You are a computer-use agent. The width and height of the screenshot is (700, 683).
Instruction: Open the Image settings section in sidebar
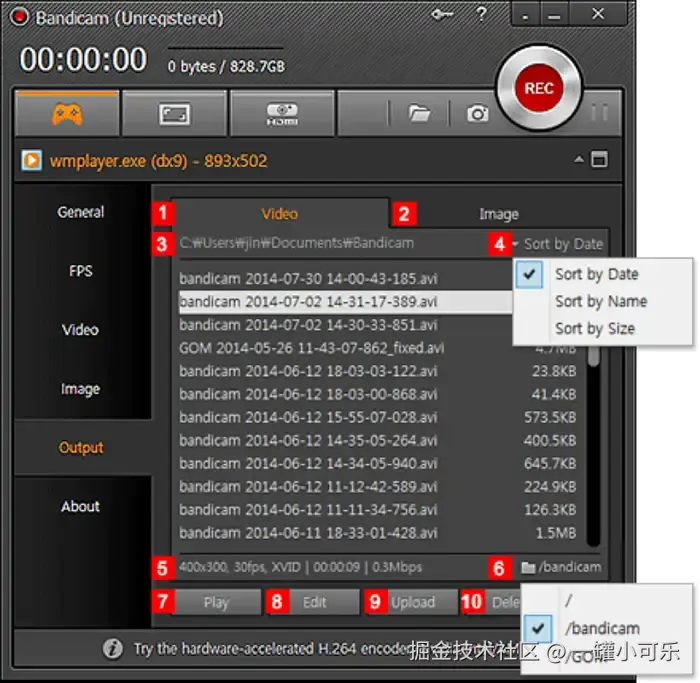pos(80,389)
